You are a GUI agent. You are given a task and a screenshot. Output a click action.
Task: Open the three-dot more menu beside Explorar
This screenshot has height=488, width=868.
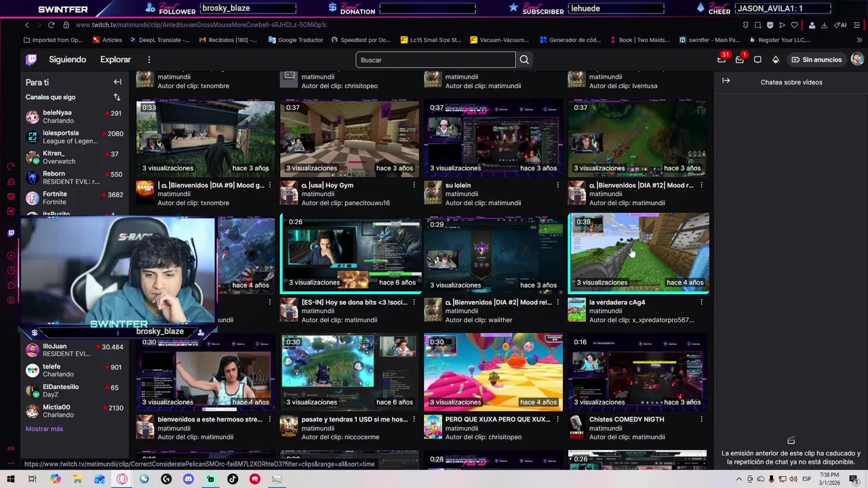coord(149,60)
